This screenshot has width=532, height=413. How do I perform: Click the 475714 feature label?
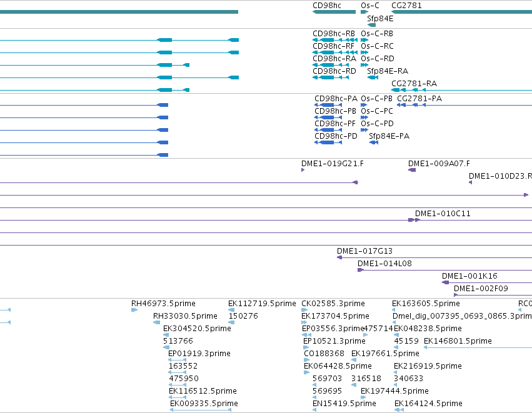tap(378, 329)
